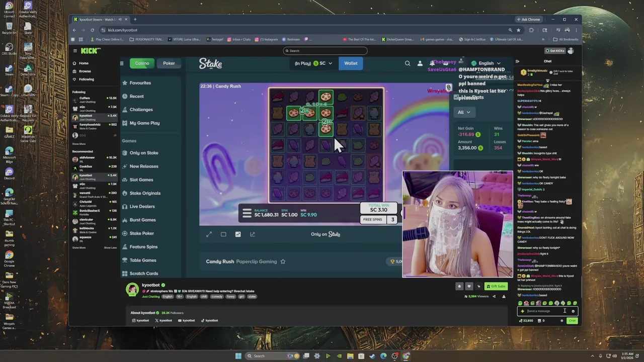Open chat settings gear icon
The width and height of the screenshot is (644, 362).
pos(562,321)
